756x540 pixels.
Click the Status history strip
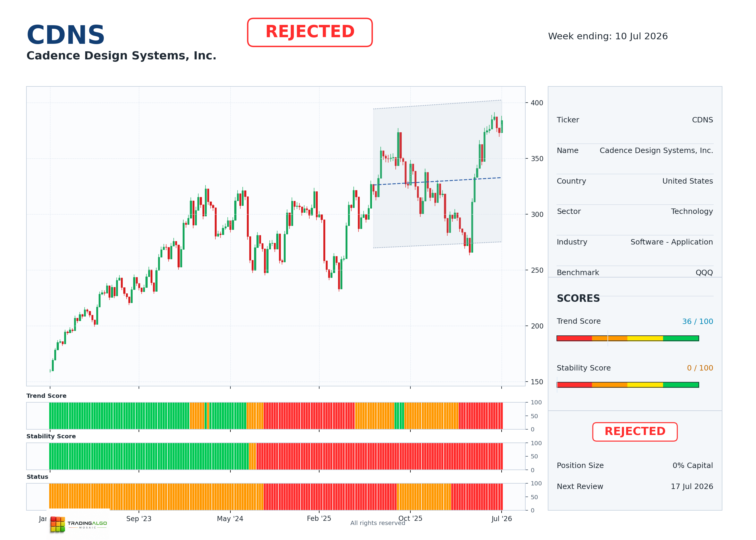tap(276, 497)
